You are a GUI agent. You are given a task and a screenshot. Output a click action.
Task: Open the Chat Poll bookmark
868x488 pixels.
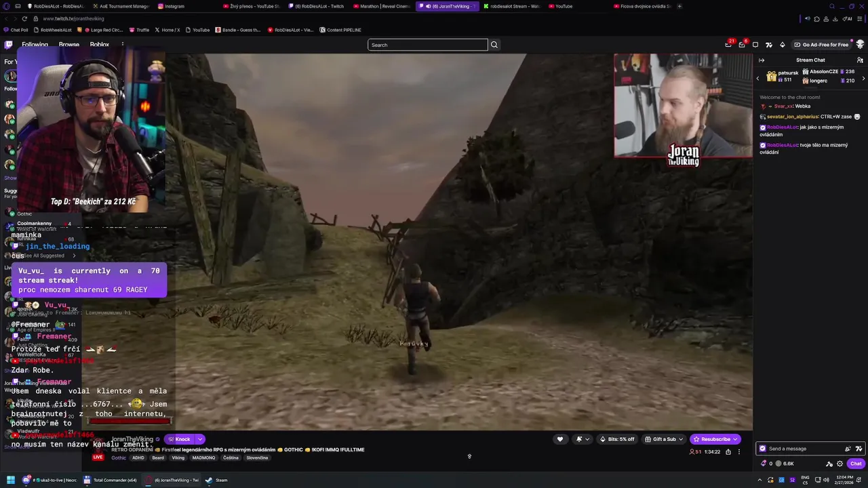[x=16, y=30]
